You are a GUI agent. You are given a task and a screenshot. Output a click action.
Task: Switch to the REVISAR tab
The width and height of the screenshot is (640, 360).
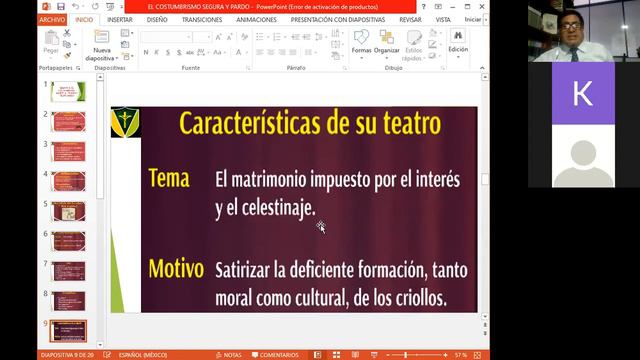410,20
